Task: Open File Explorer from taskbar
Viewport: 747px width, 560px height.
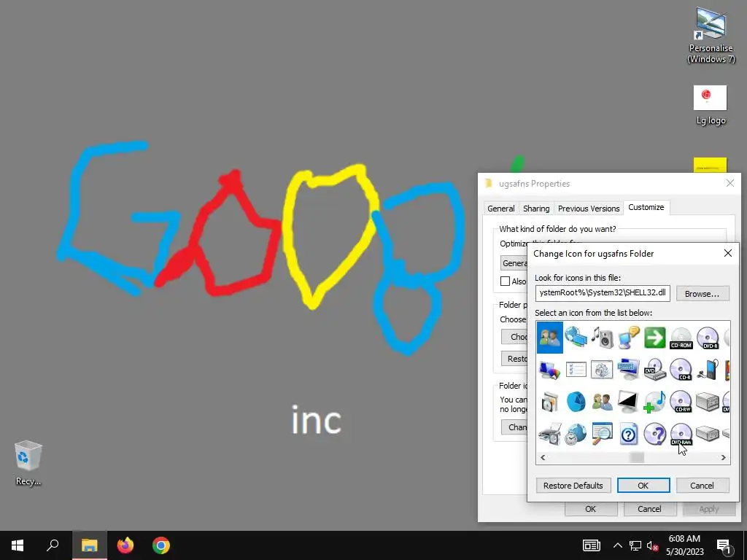Action: tap(90, 545)
